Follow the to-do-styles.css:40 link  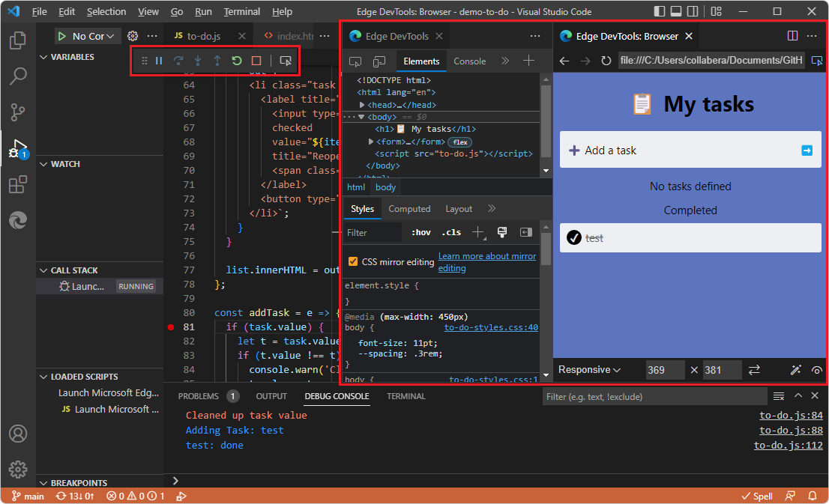[491, 327]
